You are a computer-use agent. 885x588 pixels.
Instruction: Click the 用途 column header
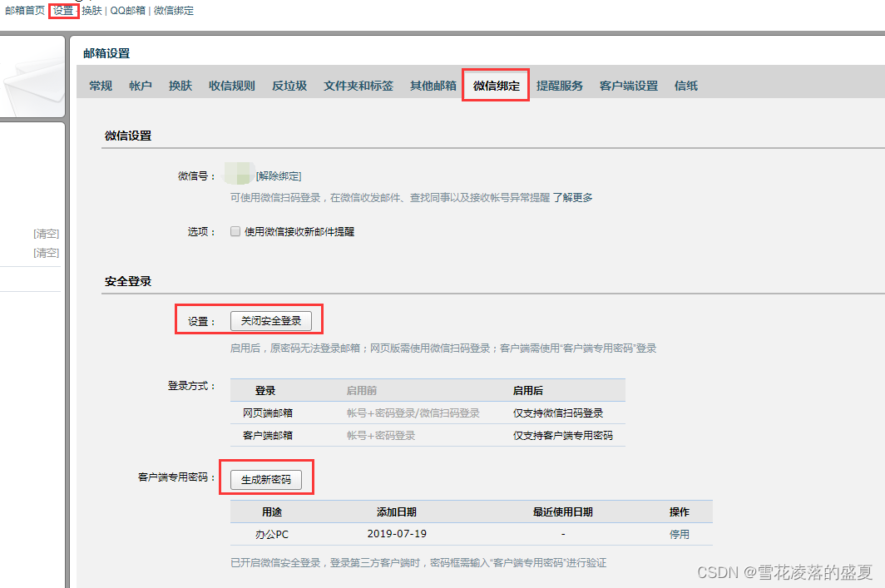(271, 511)
